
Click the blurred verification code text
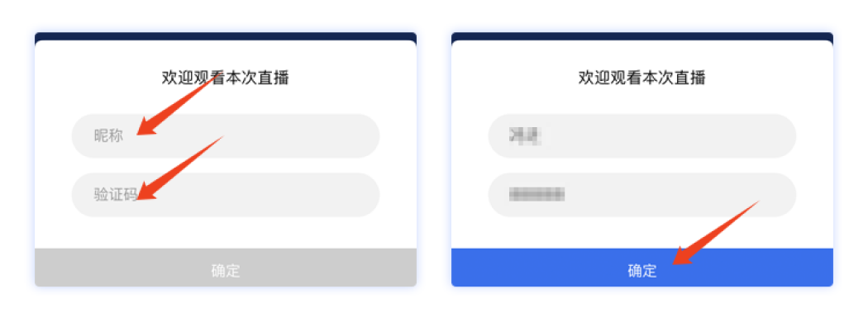pos(537,194)
